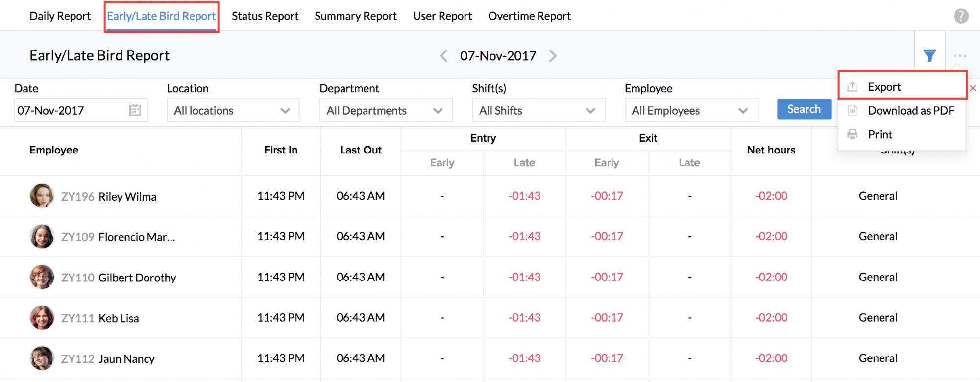Expand the All Shifts dropdown
This screenshot has height=382, width=980.
pyautogui.click(x=538, y=110)
